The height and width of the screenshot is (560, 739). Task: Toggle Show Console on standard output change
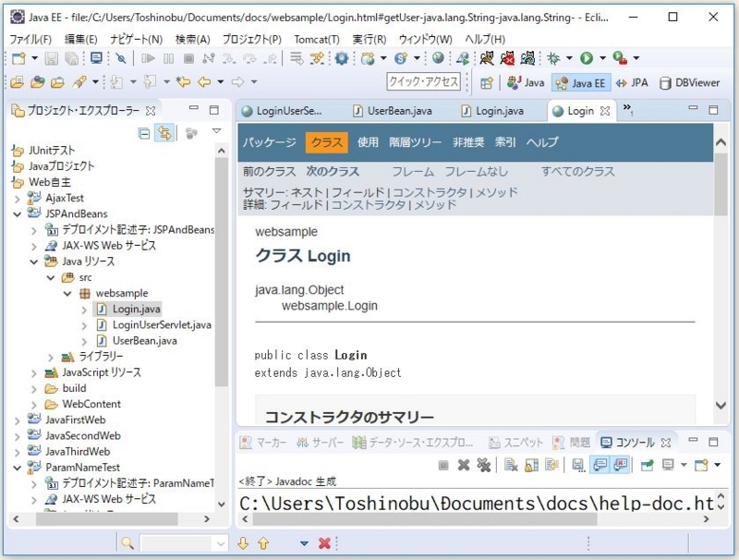click(600, 465)
